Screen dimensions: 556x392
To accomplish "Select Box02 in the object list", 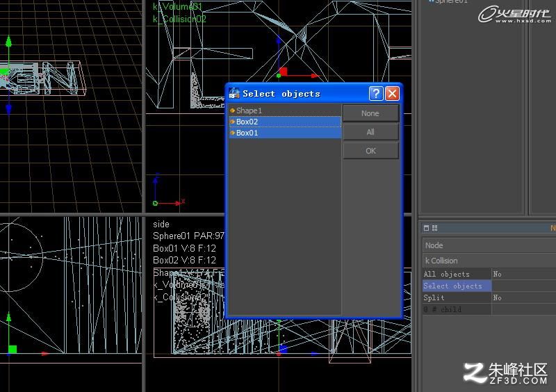I will pos(285,122).
